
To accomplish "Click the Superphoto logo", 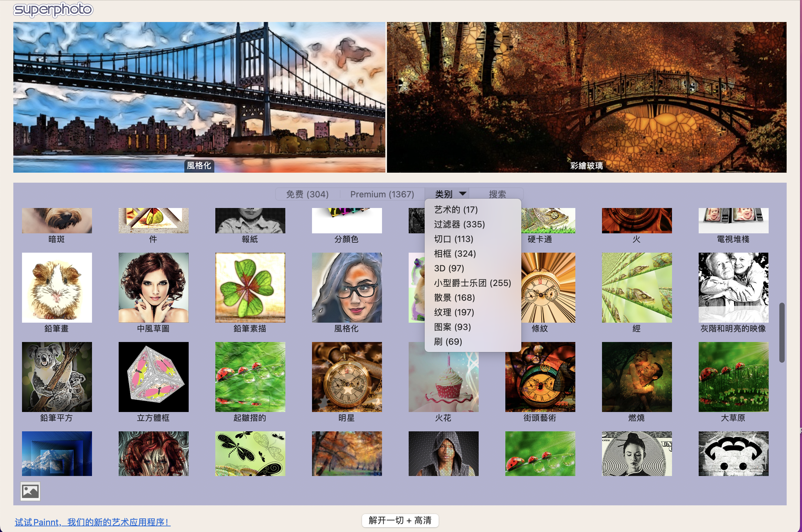I will coord(53,9).
